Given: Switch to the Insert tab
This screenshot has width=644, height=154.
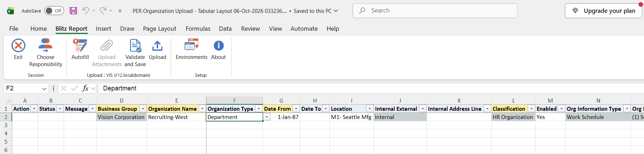Looking at the screenshot, I should pos(103,29).
